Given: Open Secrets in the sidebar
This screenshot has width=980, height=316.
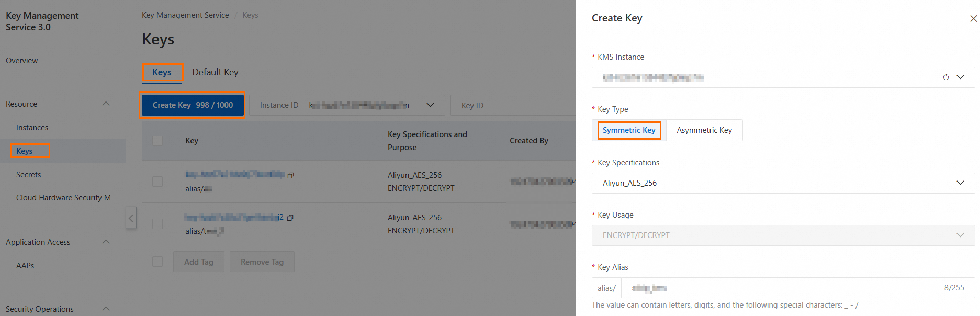Looking at the screenshot, I should click(x=29, y=175).
